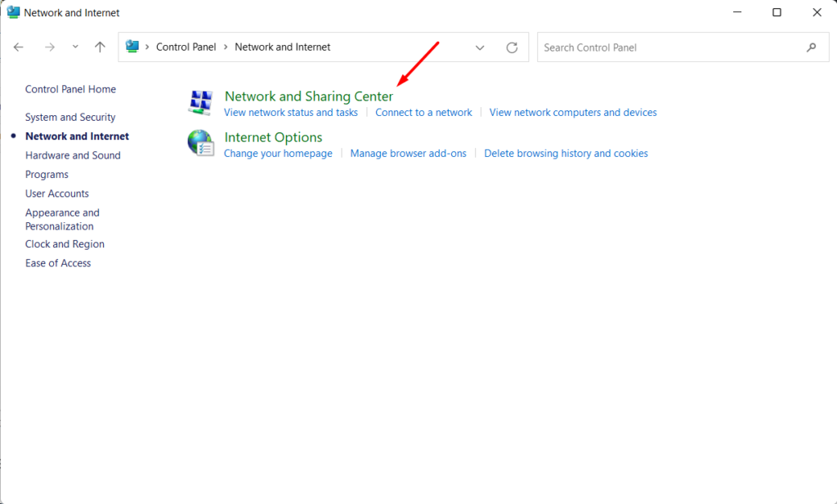Open Change your homepage link
The image size is (837, 504).
tap(278, 153)
